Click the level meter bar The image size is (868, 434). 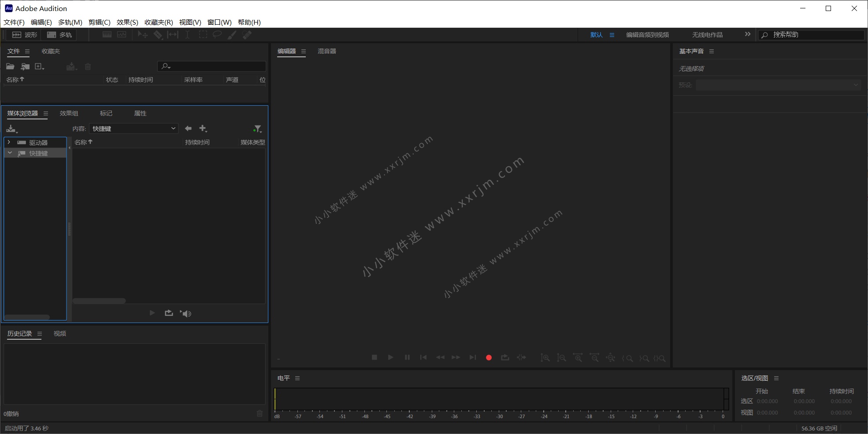(500, 399)
